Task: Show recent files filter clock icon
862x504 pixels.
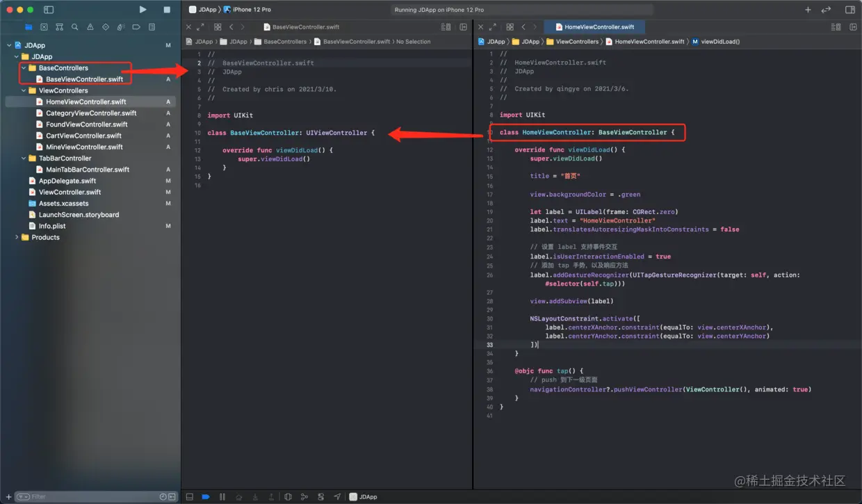Action: tap(163, 496)
